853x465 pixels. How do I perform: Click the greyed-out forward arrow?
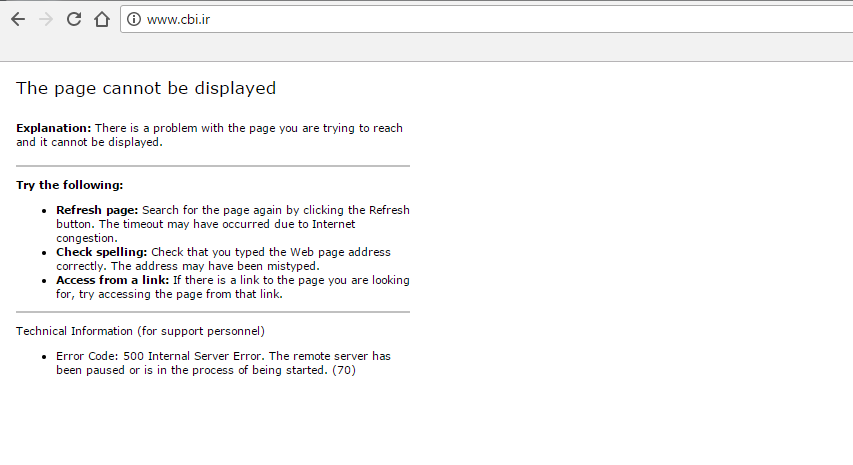click(45, 19)
